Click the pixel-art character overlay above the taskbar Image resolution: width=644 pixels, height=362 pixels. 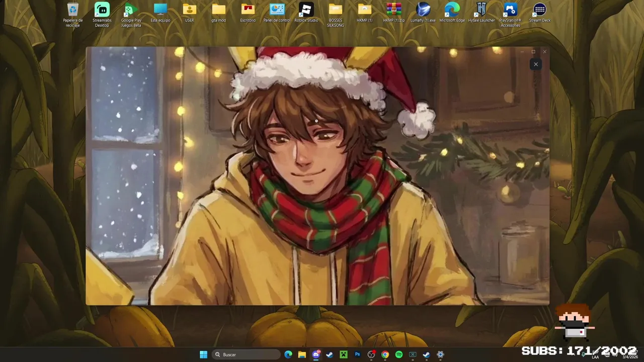pos(575,321)
